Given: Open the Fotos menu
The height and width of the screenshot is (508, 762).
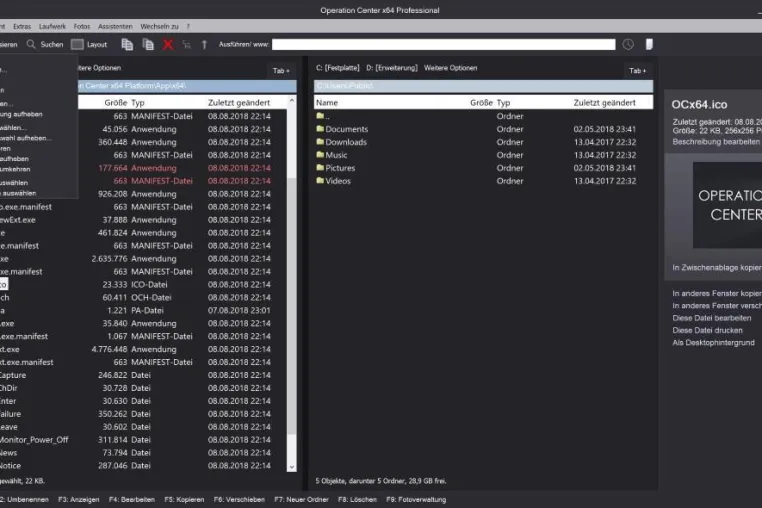Looking at the screenshot, I should [82, 26].
